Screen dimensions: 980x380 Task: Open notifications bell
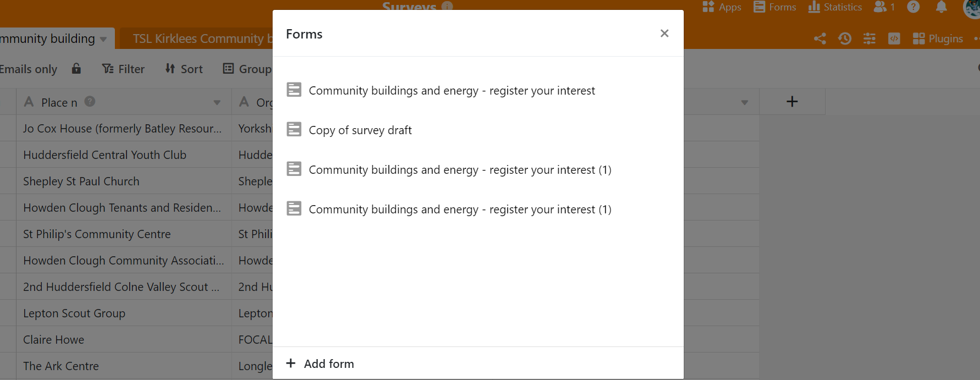click(x=941, y=7)
